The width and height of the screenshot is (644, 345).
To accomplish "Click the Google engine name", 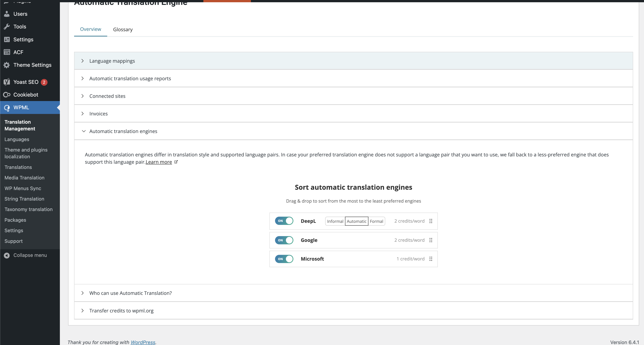I will (x=309, y=240).
